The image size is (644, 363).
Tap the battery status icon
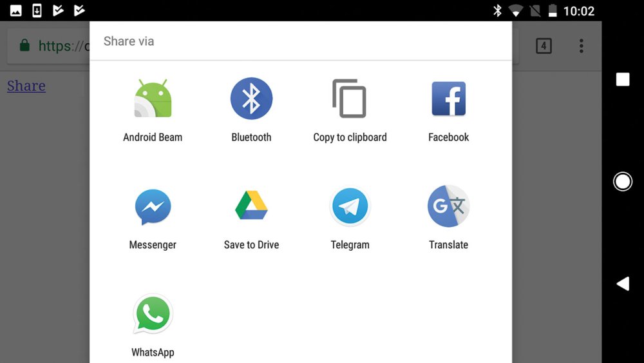pyautogui.click(x=553, y=11)
